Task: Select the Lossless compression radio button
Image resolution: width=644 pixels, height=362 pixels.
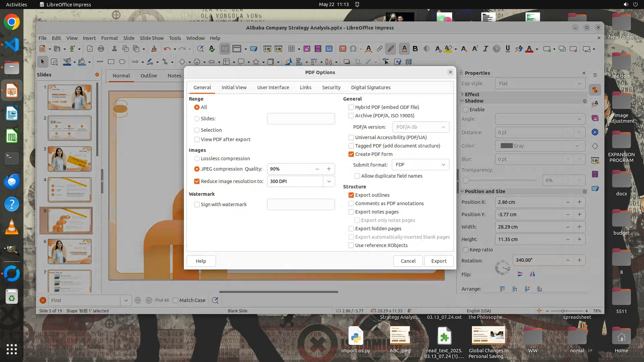Action: pos(197,159)
